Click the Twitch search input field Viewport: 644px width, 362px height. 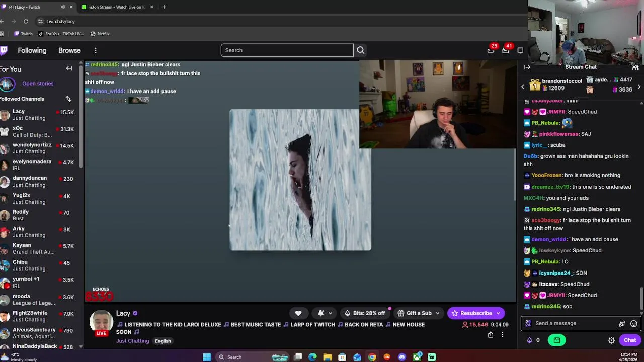(287, 50)
